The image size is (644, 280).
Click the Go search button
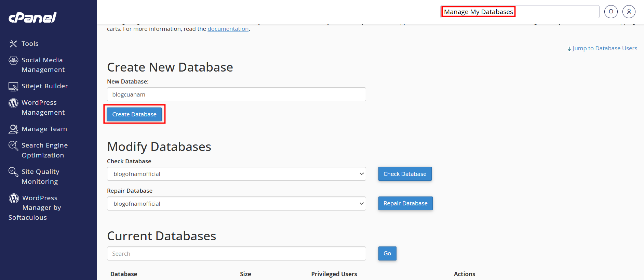[387, 253]
